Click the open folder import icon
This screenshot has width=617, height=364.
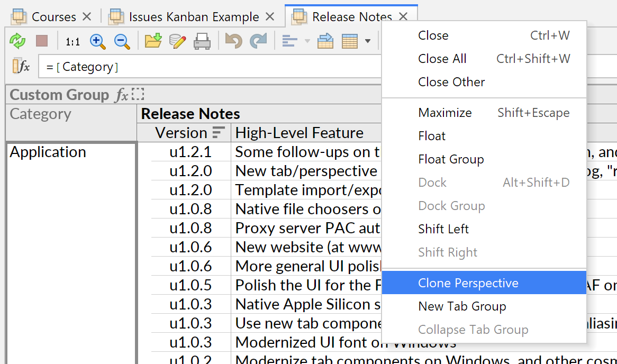(153, 41)
